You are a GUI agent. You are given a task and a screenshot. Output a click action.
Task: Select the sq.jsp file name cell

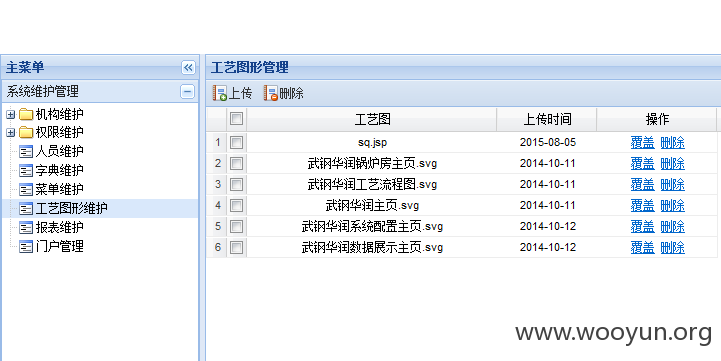pos(372,143)
